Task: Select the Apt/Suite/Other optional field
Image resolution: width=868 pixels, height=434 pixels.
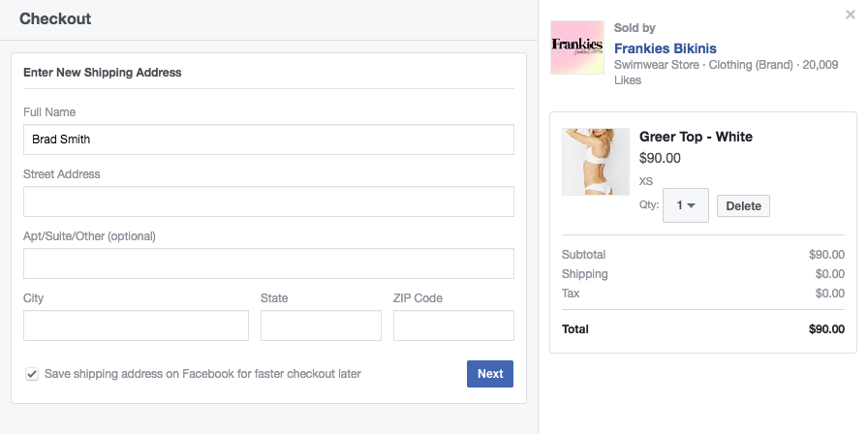Action: point(268,263)
